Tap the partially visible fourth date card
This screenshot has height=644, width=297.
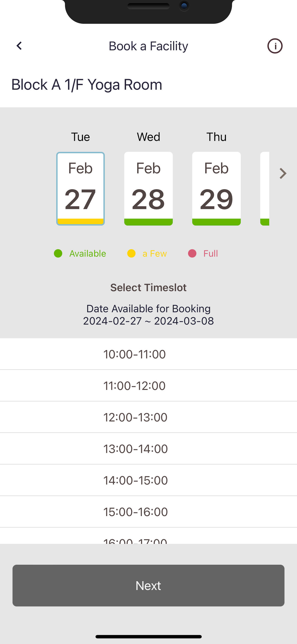265,189
